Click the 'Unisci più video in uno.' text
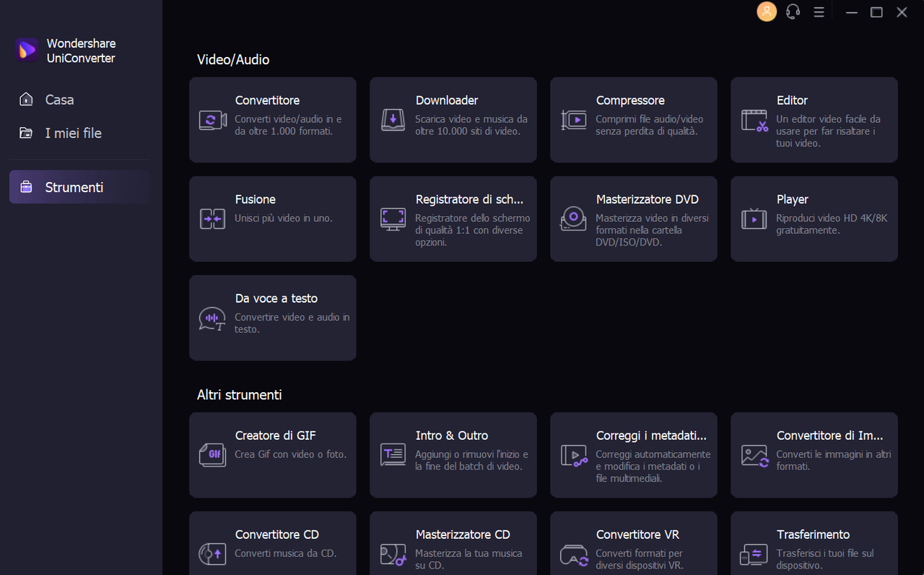The height and width of the screenshot is (575, 924). 284,218
